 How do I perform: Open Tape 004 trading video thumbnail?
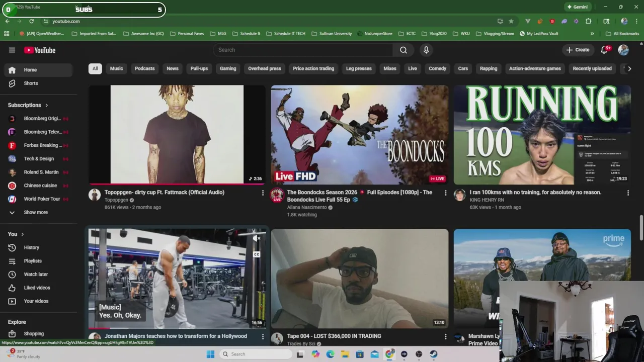pyautogui.click(x=359, y=279)
